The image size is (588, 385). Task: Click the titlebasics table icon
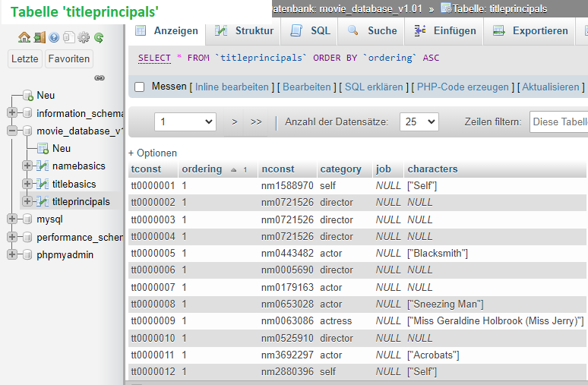[x=43, y=184]
